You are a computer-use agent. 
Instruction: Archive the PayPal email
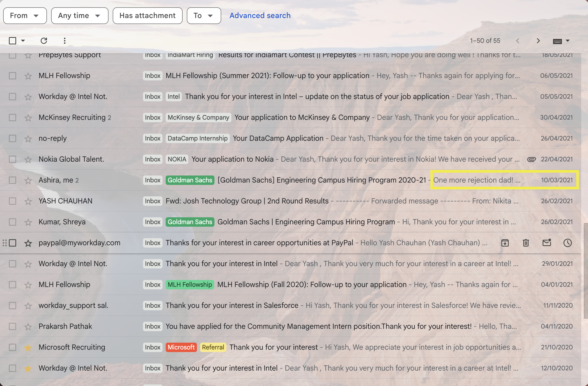tap(505, 243)
